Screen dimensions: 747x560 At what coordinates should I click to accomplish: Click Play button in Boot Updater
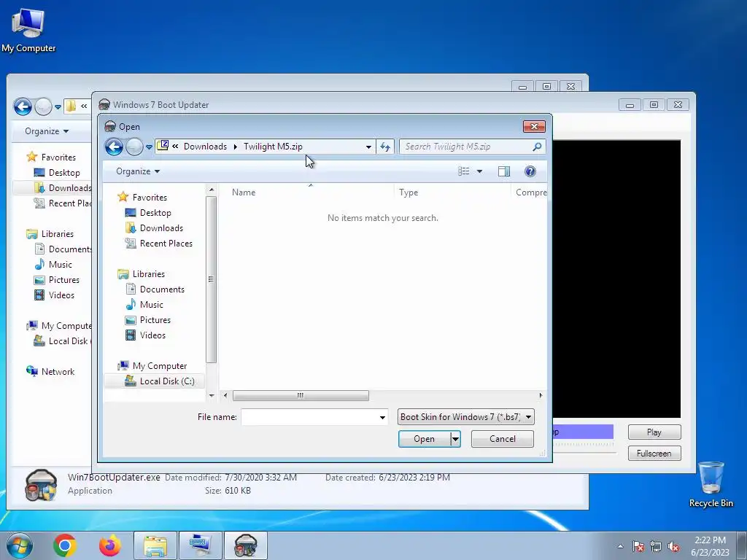tap(654, 432)
